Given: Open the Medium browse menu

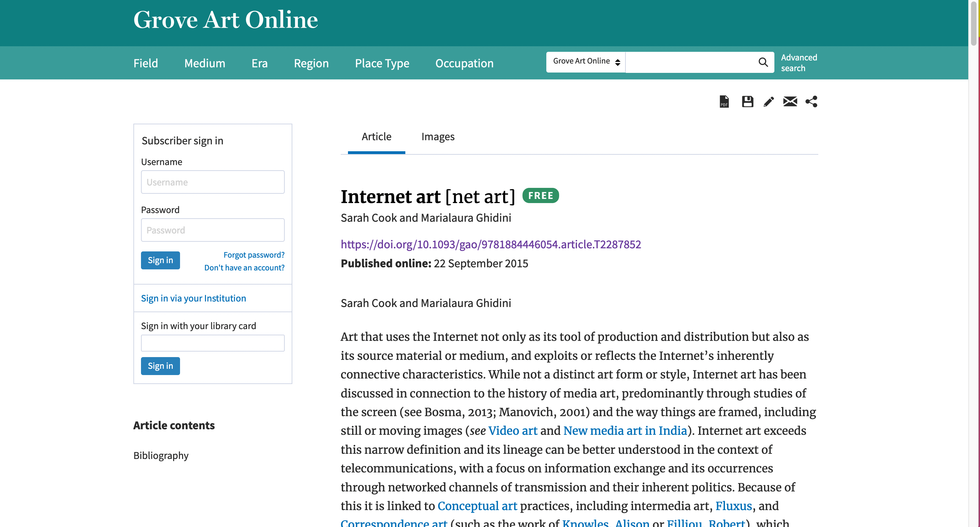Looking at the screenshot, I should [204, 63].
